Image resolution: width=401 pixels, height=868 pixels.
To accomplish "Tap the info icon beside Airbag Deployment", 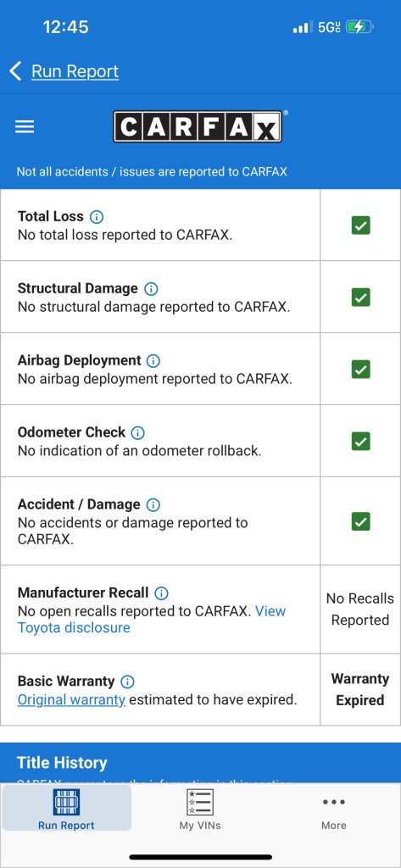I will click(x=153, y=360).
